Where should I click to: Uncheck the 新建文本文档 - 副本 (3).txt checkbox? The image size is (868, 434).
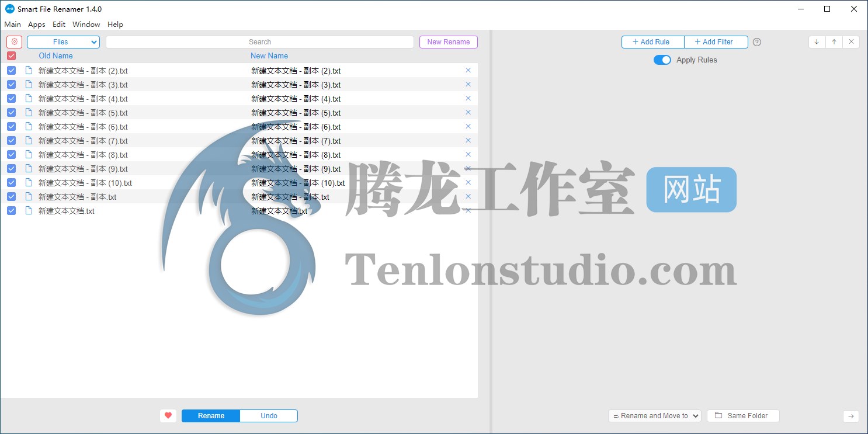coord(11,84)
